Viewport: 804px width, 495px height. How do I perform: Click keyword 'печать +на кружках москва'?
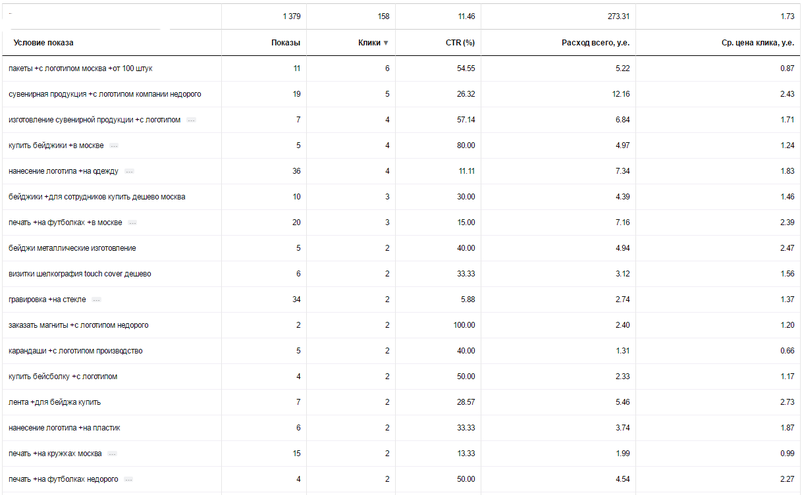tap(55, 453)
